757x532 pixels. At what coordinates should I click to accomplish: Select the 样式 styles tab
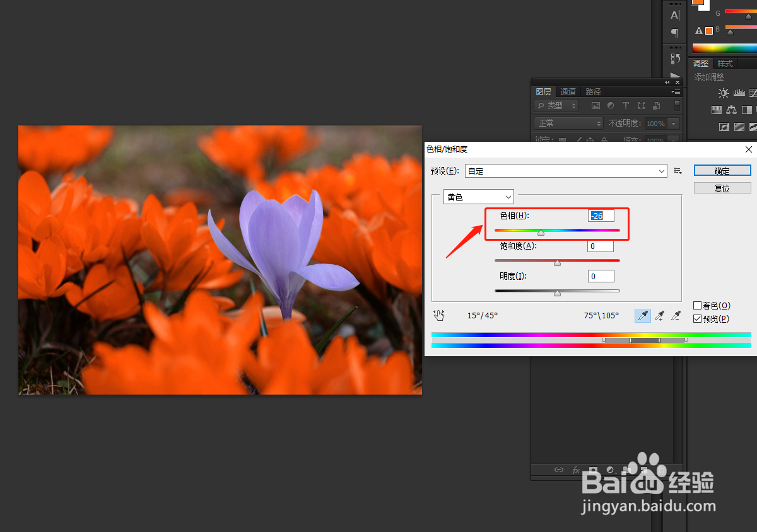pos(725,64)
